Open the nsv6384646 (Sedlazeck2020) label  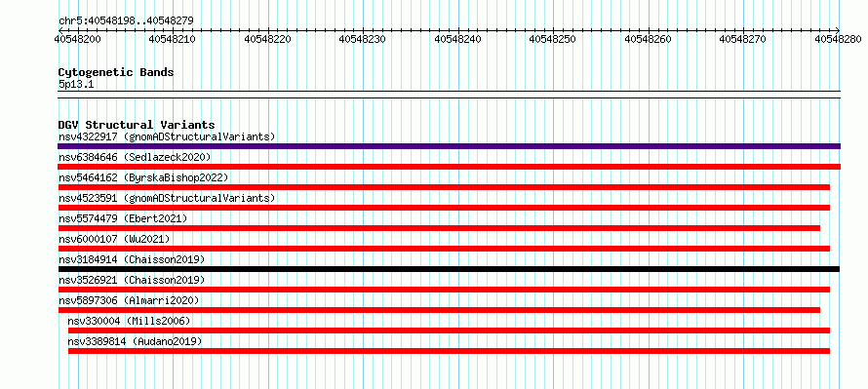point(135,157)
